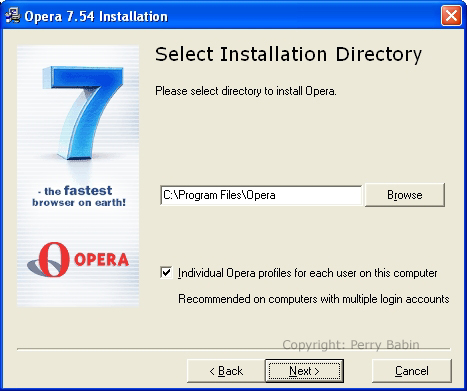Click the 'Opera 7.54 Installation' title text
This screenshot has height=391, width=467.
pyautogui.click(x=96, y=16)
